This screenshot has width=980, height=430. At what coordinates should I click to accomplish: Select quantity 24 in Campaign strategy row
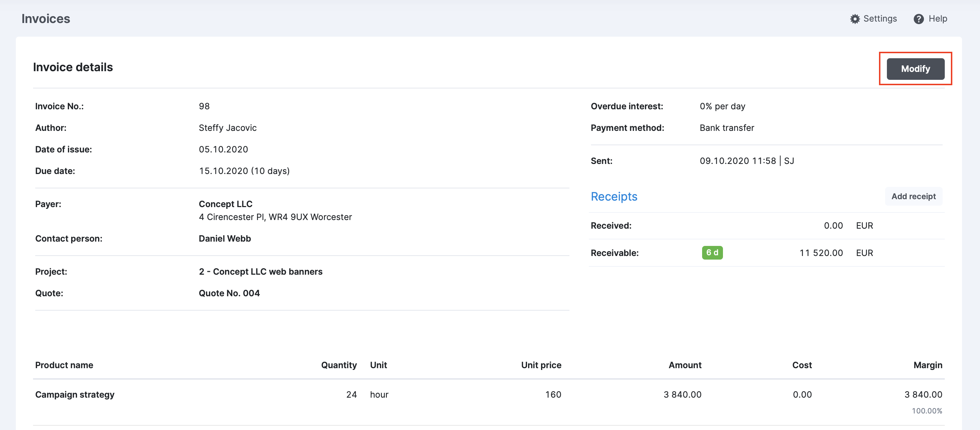351,395
